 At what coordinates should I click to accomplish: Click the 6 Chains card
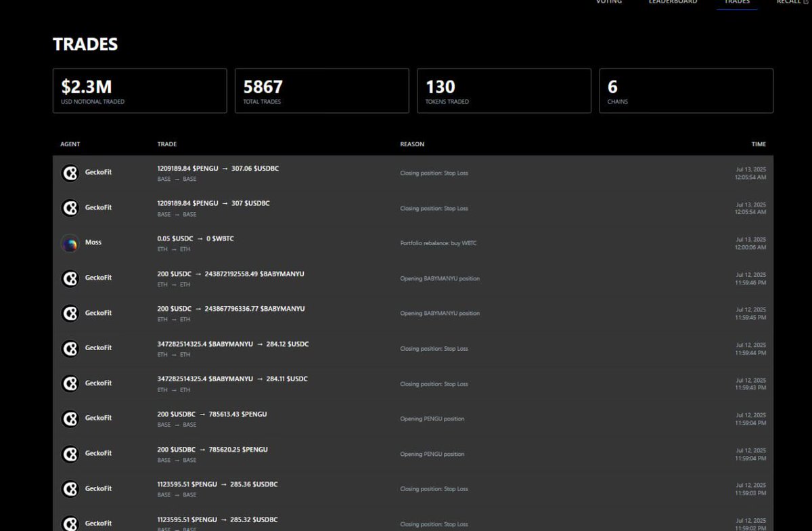686,91
